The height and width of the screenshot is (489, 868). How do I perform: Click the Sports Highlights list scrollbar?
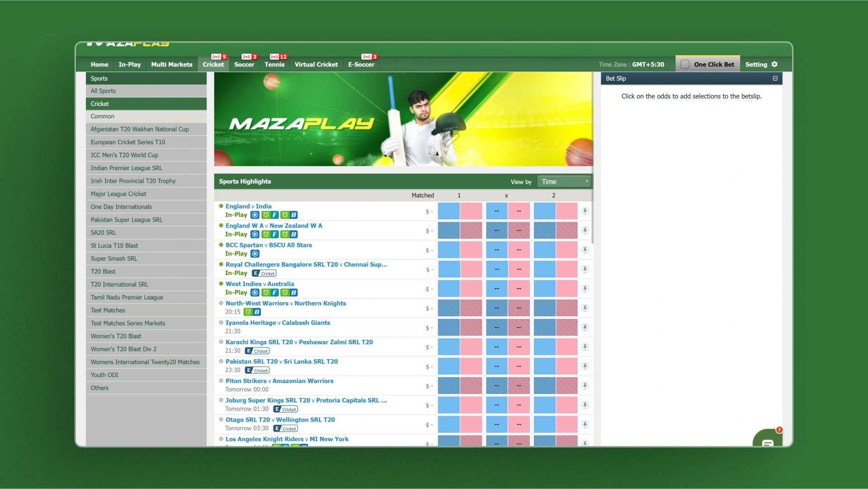click(592, 158)
